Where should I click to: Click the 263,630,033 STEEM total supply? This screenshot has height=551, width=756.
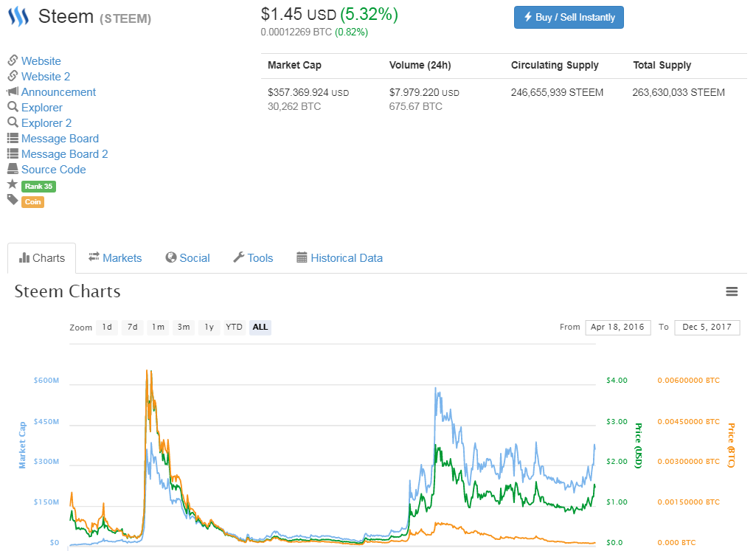[x=679, y=92]
